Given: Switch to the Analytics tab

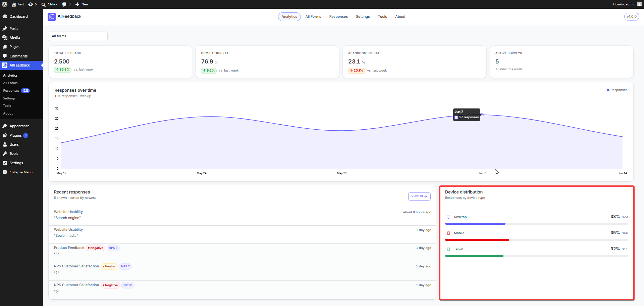Looking at the screenshot, I should pos(289,17).
